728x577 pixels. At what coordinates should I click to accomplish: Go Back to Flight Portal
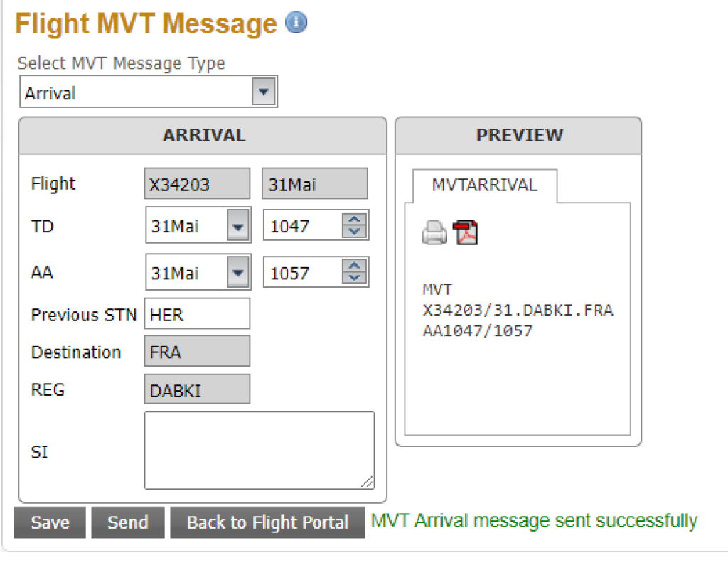267,523
